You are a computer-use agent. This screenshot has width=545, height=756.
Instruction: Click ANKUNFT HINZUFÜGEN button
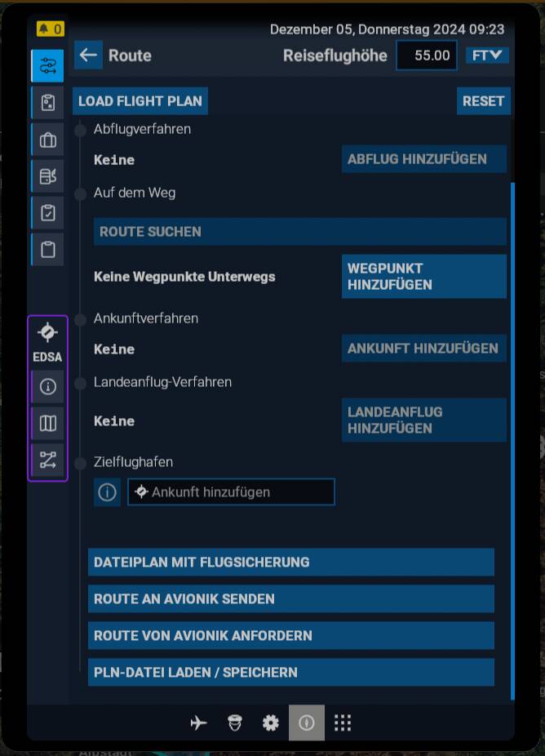(x=424, y=349)
